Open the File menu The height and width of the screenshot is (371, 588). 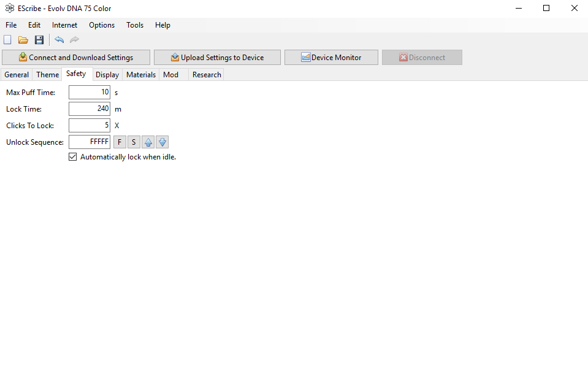coord(11,25)
